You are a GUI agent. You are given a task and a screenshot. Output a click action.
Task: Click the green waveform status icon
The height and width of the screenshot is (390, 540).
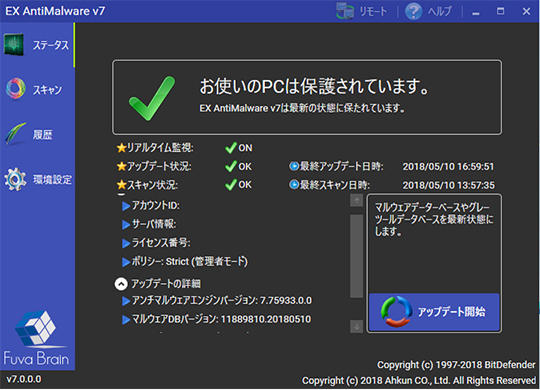coord(14,44)
